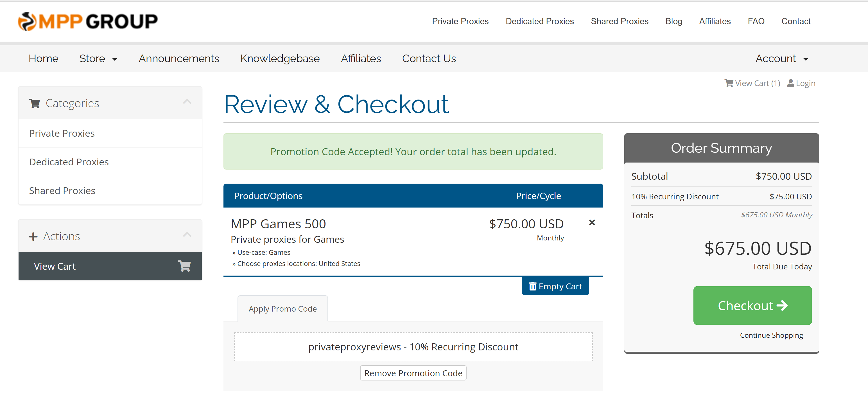Click View Cart in the Actions panel

point(110,266)
